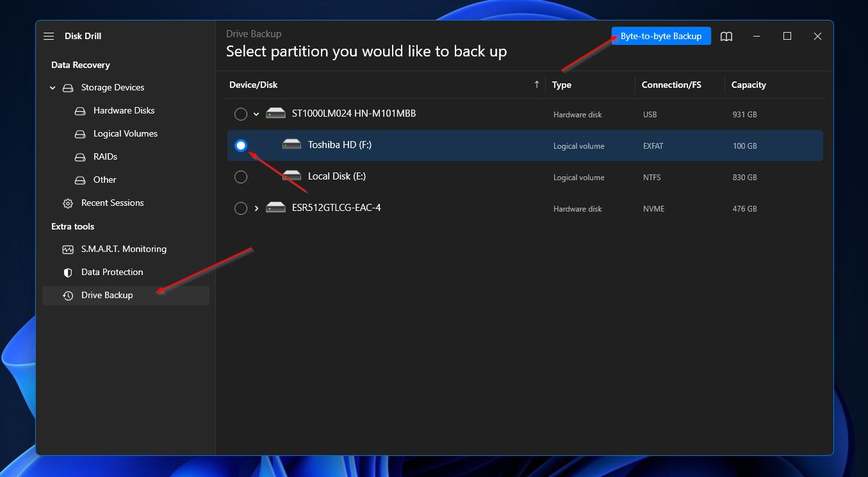Click the Data Protection shield icon

[x=68, y=272]
